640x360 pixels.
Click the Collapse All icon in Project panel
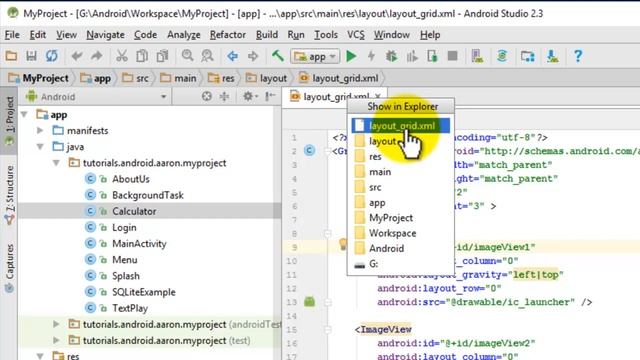(x=224, y=96)
